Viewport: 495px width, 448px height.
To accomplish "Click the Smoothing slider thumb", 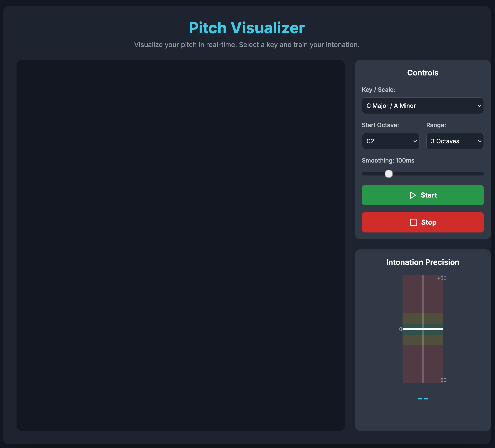I will [389, 174].
